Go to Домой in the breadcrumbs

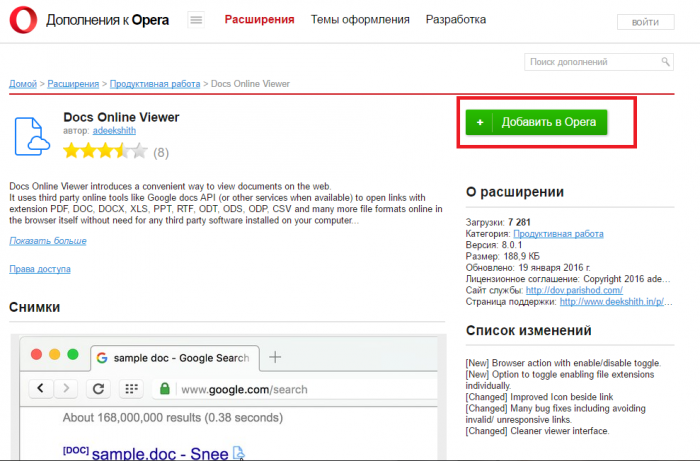(x=22, y=83)
